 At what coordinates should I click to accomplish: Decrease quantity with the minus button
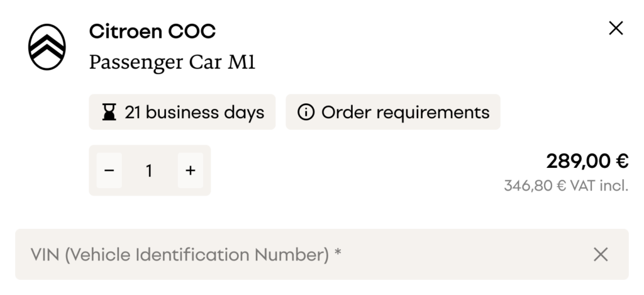[109, 170]
